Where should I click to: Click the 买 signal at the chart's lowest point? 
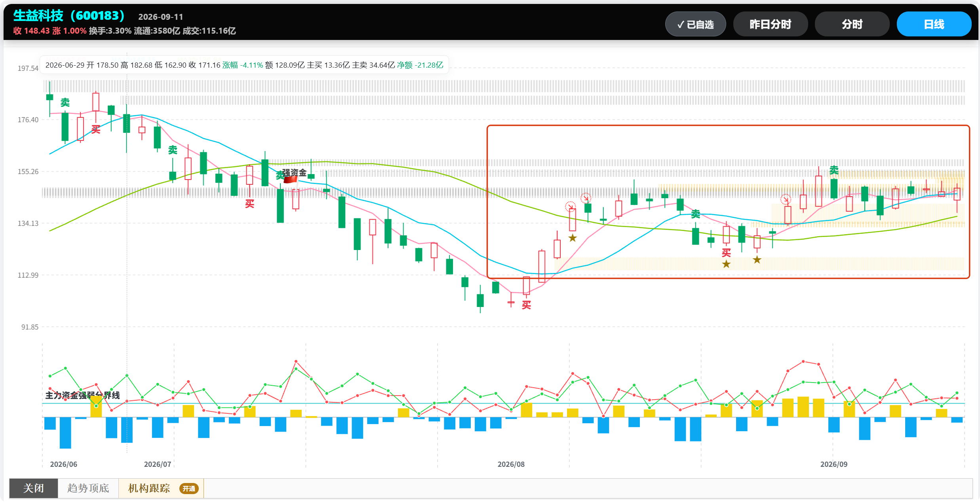pyautogui.click(x=526, y=305)
